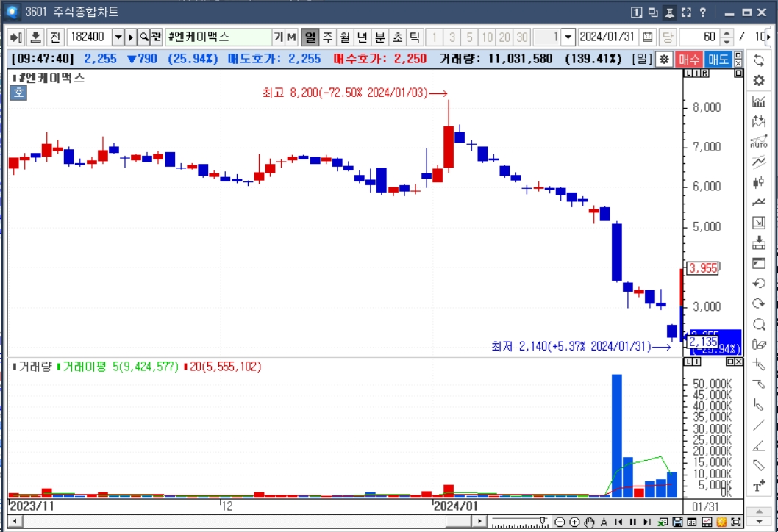Screen dimensions: 778x532
Task: Select tick (틱) chart period
Action: 414,37
